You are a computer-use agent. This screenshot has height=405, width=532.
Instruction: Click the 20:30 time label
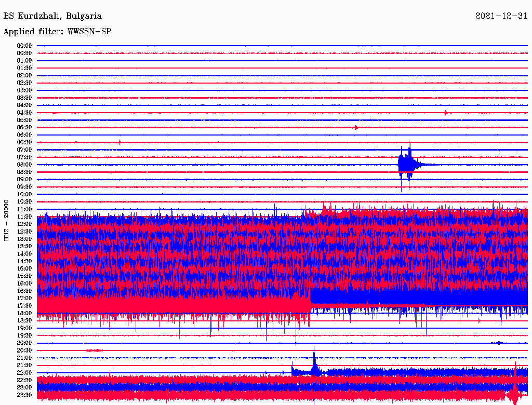24,350
